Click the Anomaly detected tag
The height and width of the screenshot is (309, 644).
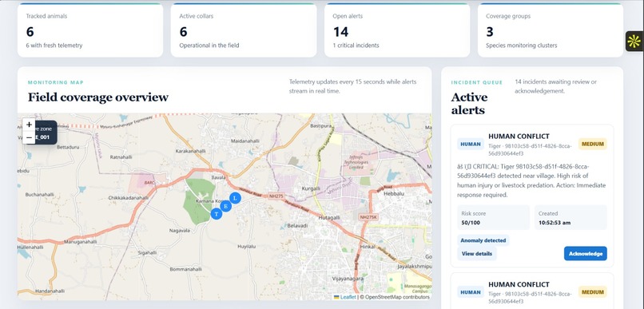(483, 240)
